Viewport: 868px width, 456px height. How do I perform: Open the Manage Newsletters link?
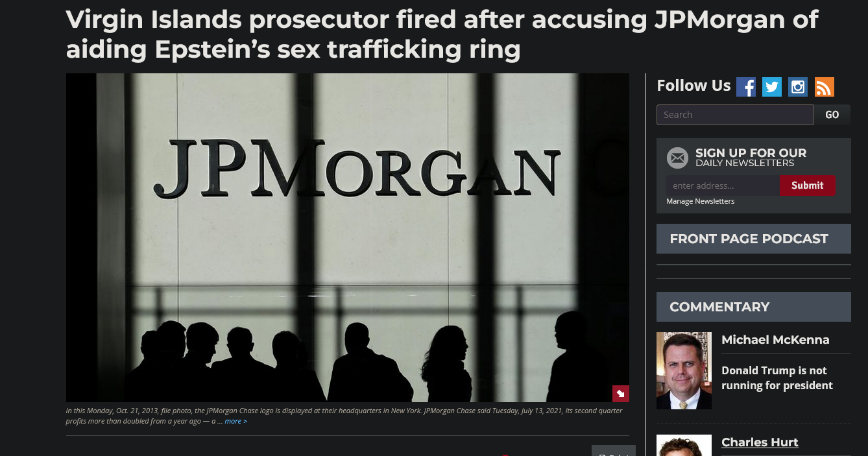coord(700,201)
